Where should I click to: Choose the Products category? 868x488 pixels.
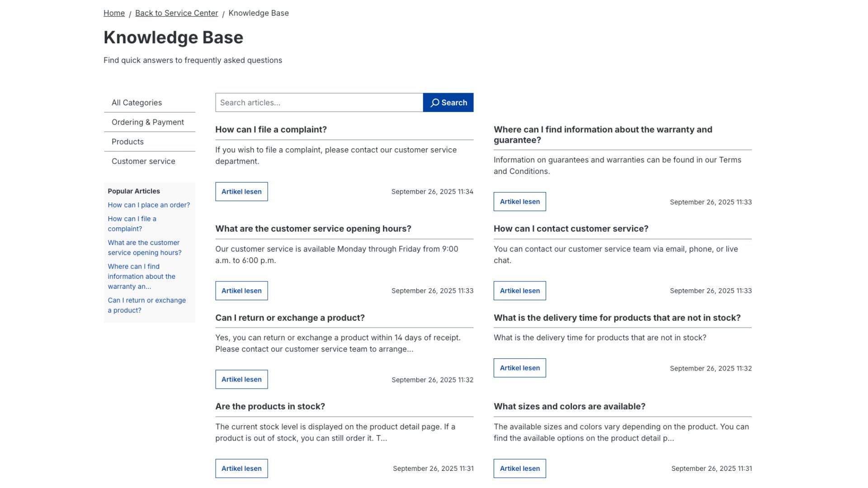[127, 142]
